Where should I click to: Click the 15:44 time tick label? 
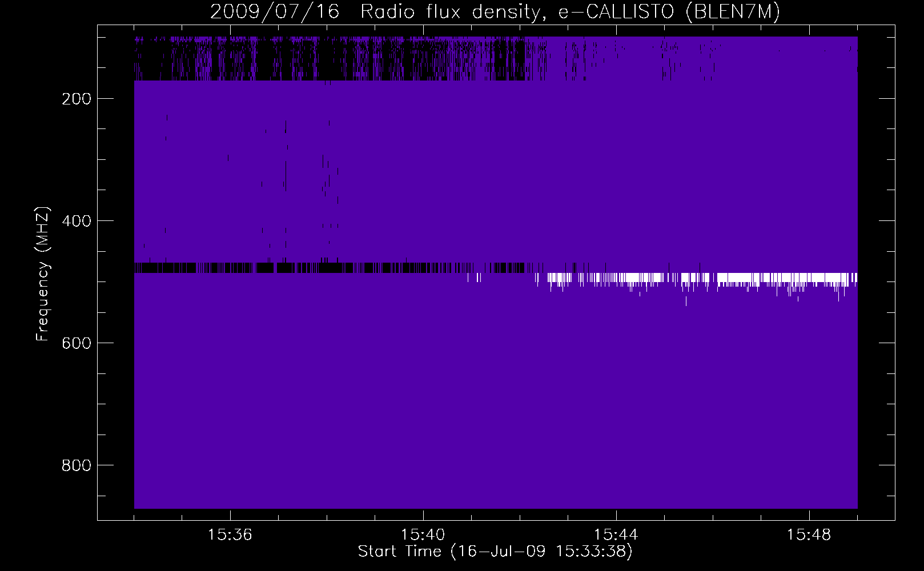tap(616, 535)
